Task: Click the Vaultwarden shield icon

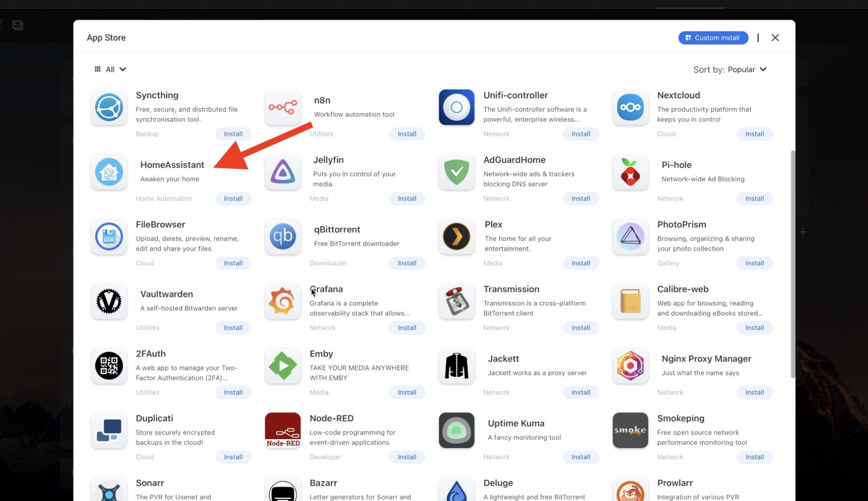Action: 109,301
